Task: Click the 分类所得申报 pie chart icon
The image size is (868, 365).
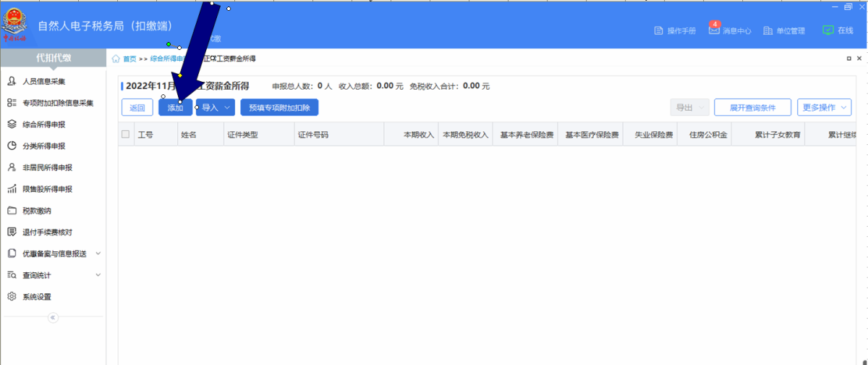Action: (x=12, y=146)
